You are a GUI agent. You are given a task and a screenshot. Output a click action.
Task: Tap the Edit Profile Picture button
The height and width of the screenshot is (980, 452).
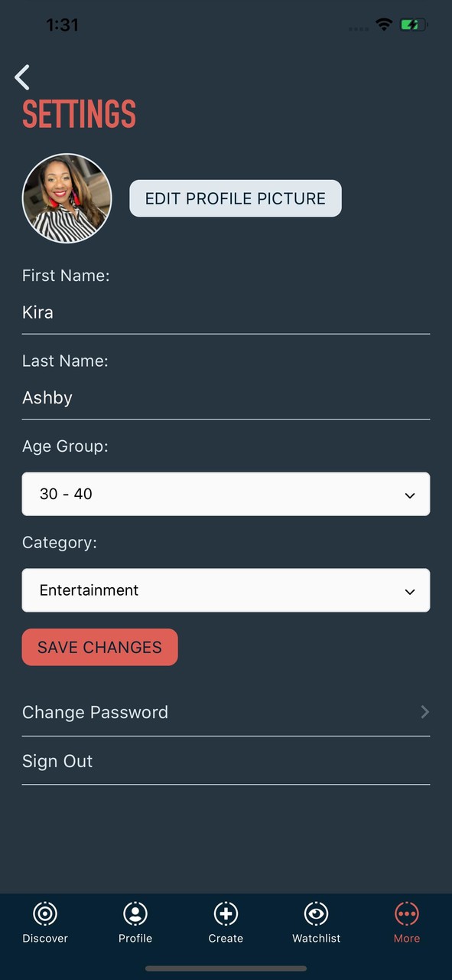pyautogui.click(x=235, y=198)
